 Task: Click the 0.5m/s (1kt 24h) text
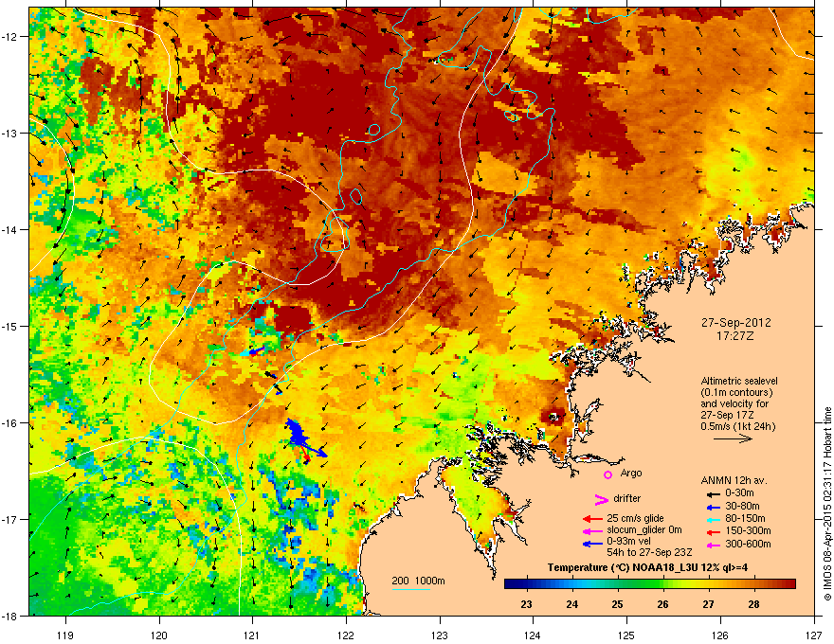737,426
